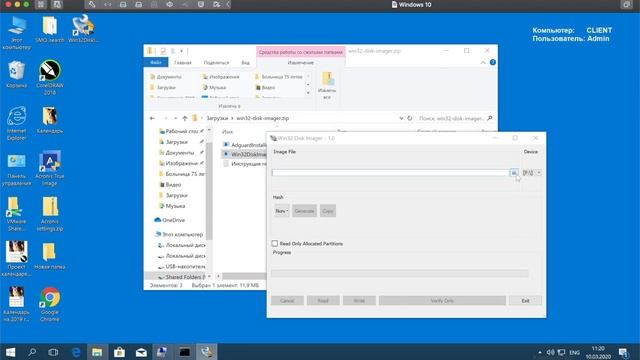Choose Музыка destination in the ribbon gallery
Screen dimensions: 640x360
214,87
